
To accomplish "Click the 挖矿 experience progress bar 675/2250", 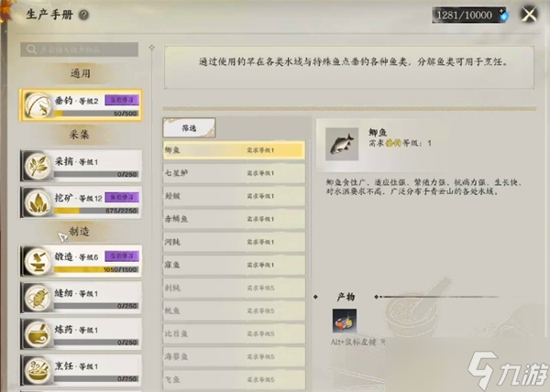I will click(96, 211).
